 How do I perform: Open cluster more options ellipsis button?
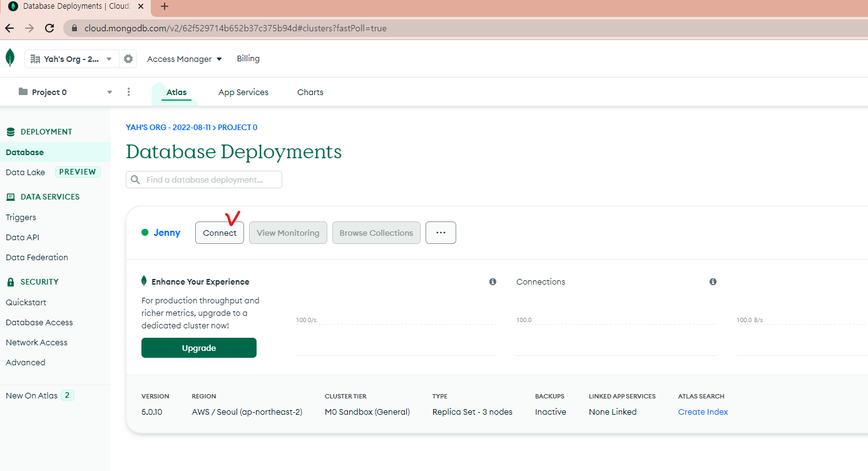[x=441, y=233]
